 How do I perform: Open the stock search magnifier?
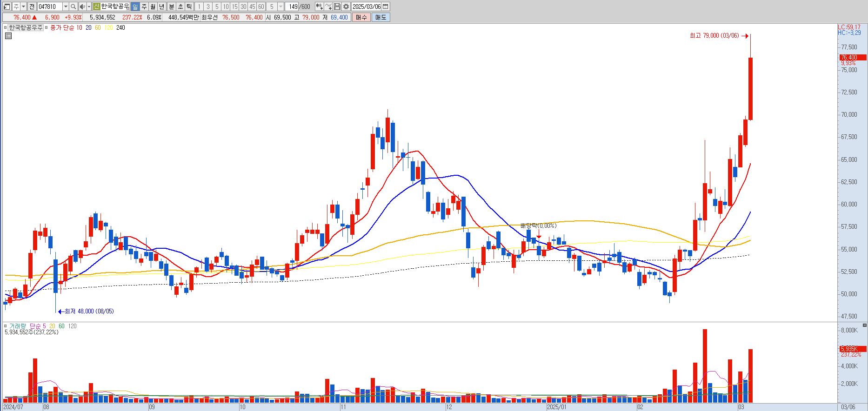pyautogui.click(x=73, y=7)
